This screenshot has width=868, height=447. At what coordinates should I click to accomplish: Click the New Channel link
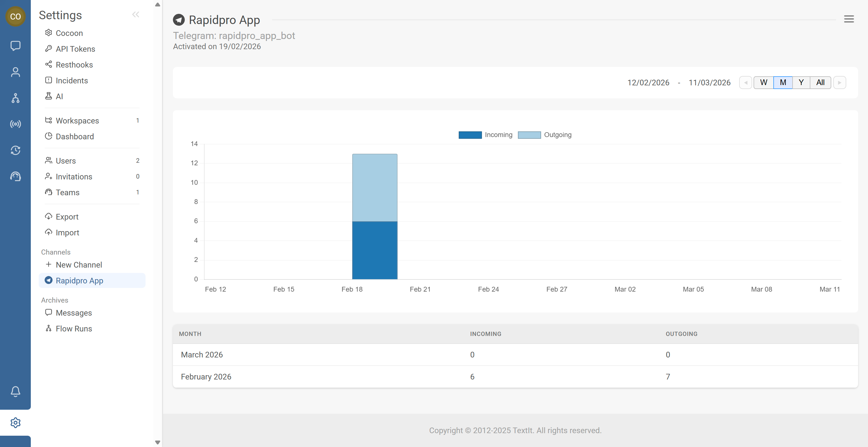click(x=79, y=265)
